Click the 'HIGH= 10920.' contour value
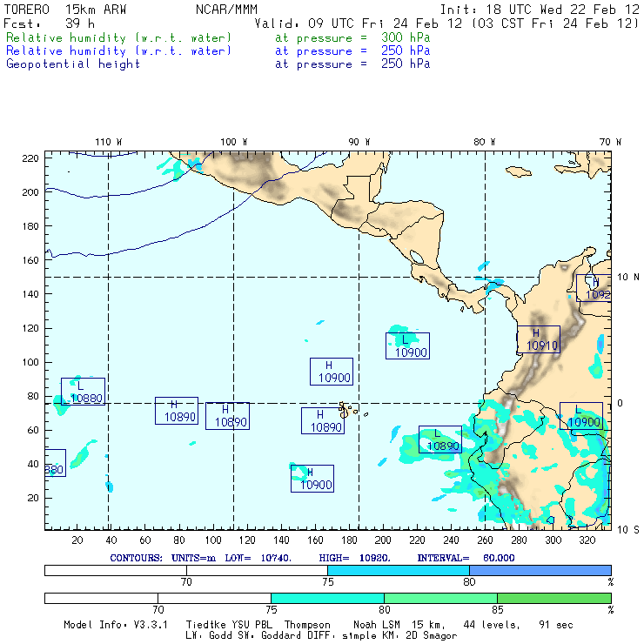Image resolution: width=644 pixels, height=644 pixels. coord(354,558)
